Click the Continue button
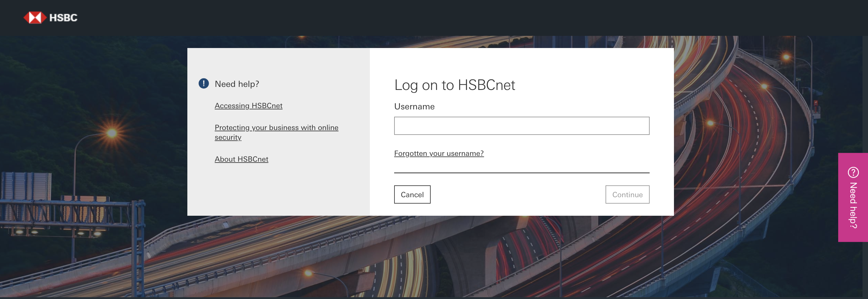Screen dimensions: 868x299 (x=627, y=194)
